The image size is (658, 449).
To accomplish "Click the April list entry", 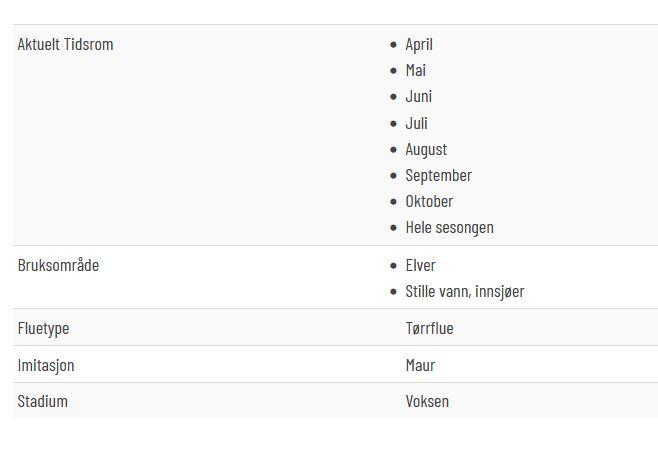I will click(419, 45).
